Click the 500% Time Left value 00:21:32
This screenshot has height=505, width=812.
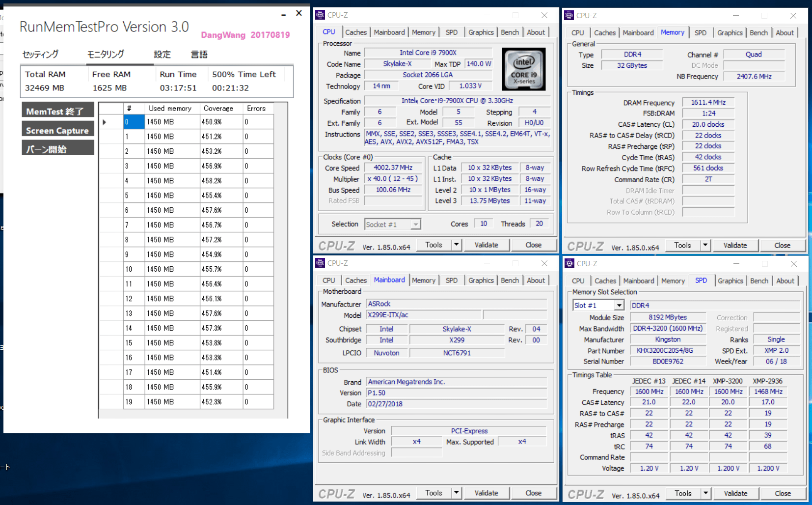[231, 88]
